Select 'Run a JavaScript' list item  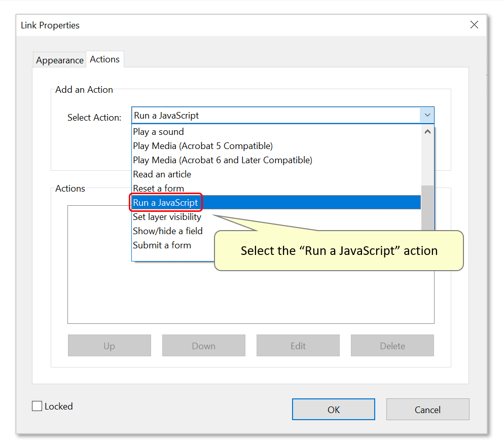point(276,202)
